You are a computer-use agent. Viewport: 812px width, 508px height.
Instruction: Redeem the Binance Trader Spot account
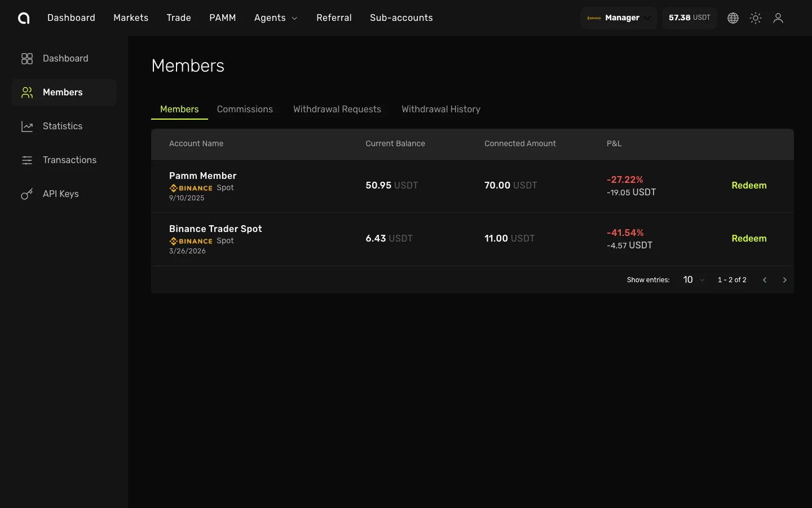point(748,239)
